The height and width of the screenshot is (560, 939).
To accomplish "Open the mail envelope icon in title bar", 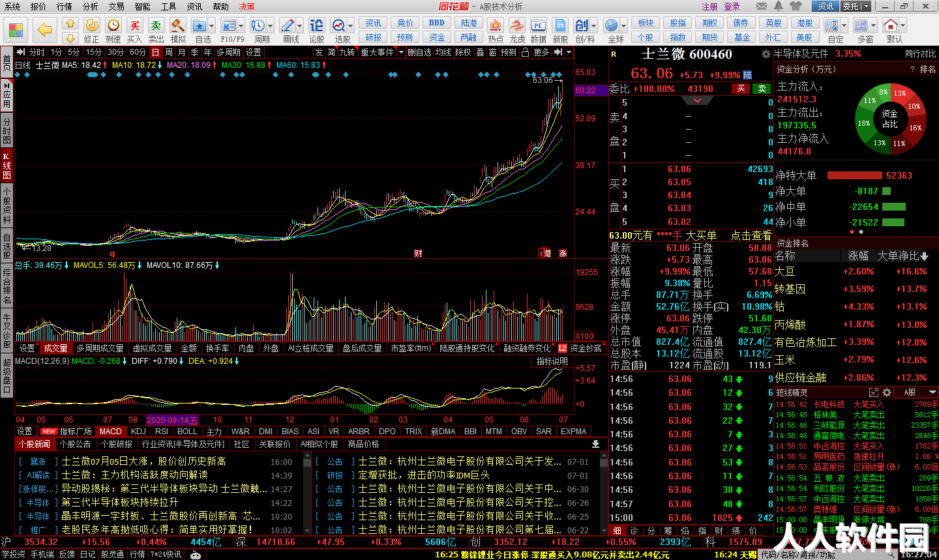I will point(762,6).
